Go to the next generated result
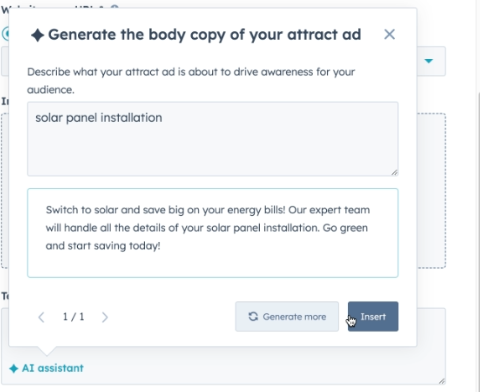Screen dimensions: 480x392 pos(105,317)
